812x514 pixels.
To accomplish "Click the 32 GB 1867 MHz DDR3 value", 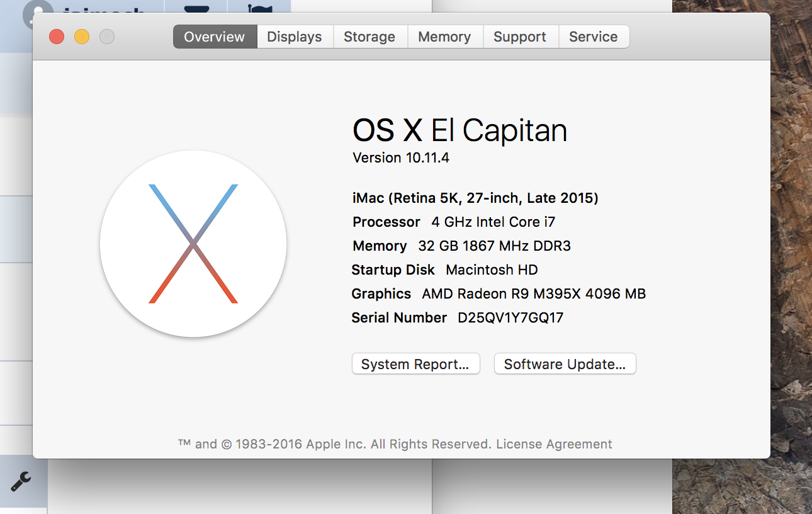I will point(495,246).
